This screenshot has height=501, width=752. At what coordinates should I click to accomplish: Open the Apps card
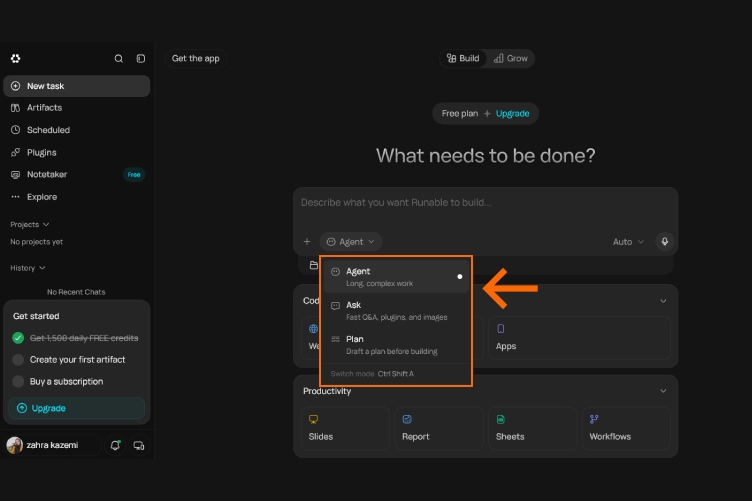point(579,338)
